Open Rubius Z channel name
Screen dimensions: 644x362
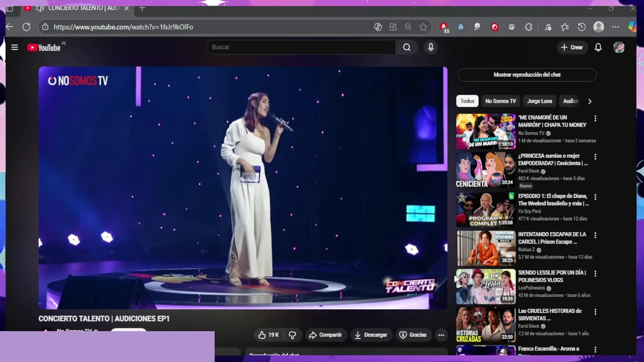coord(526,250)
